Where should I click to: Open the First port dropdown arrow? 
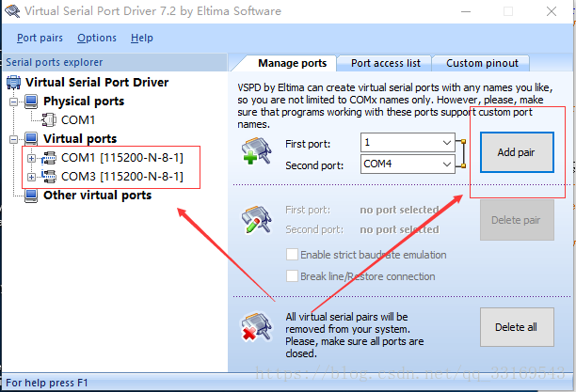coord(447,142)
